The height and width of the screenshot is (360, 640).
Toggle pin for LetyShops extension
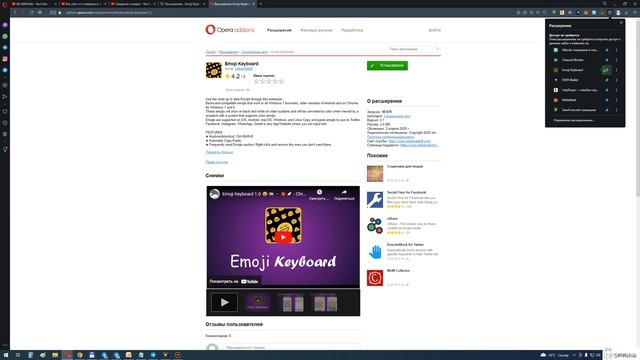click(x=607, y=90)
